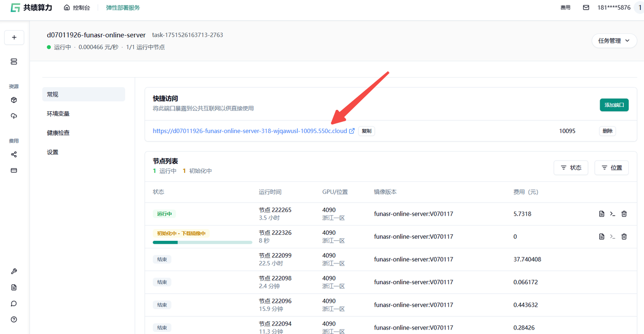This screenshot has width=644, height=334.
Task: Open the server list icon in sidebar
Action: click(14, 61)
